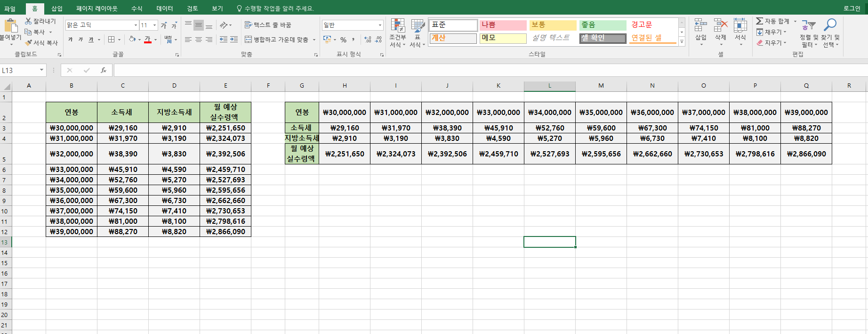
Task: Switch to Page Layout (페이지 레이아웃) tab
Action: tap(97, 8)
